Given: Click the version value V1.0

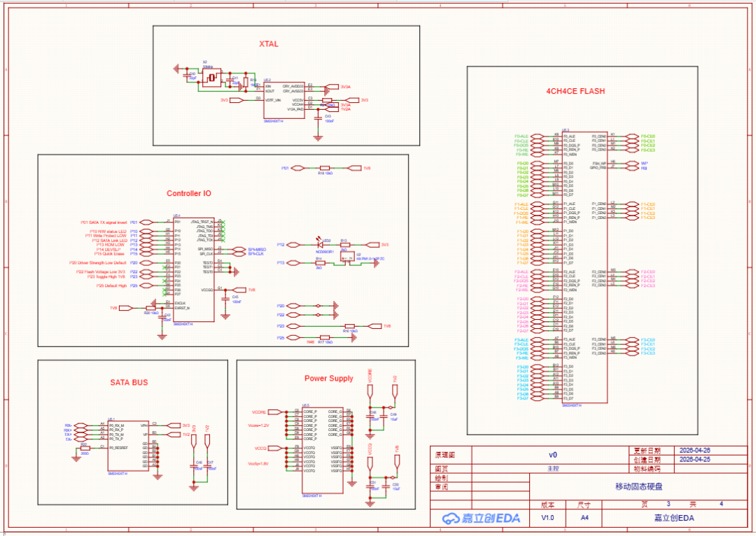Looking at the screenshot, I should pos(547,518).
